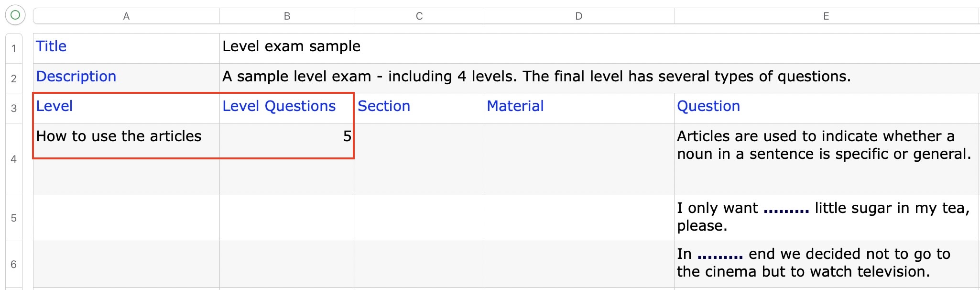Click the table handle circle at top-left

[15, 15]
